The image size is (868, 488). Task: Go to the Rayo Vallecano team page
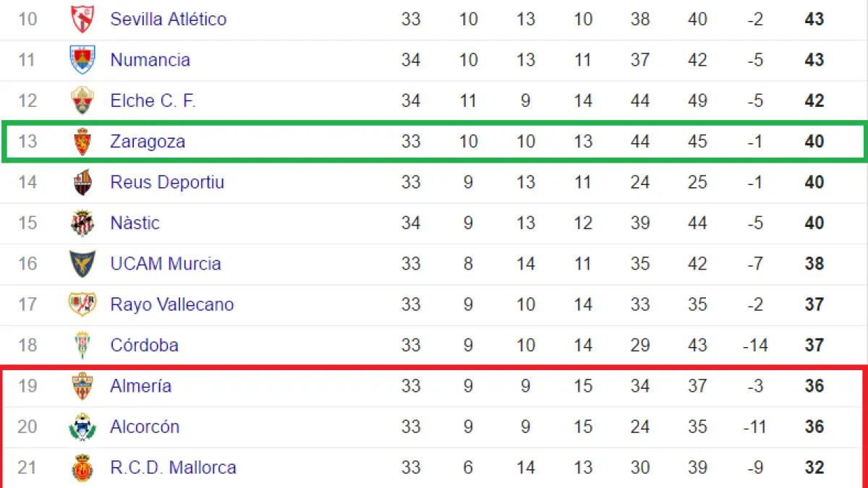171,304
